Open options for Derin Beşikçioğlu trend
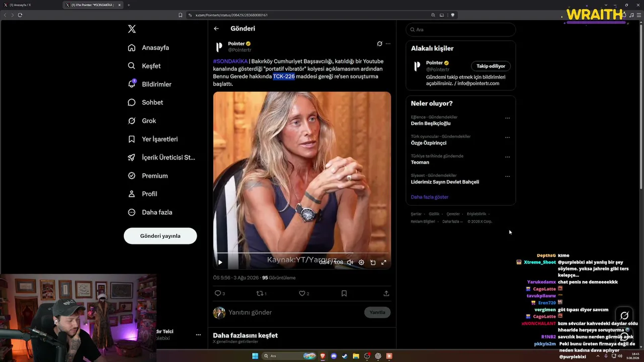 pyautogui.click(x=507, y=118)
